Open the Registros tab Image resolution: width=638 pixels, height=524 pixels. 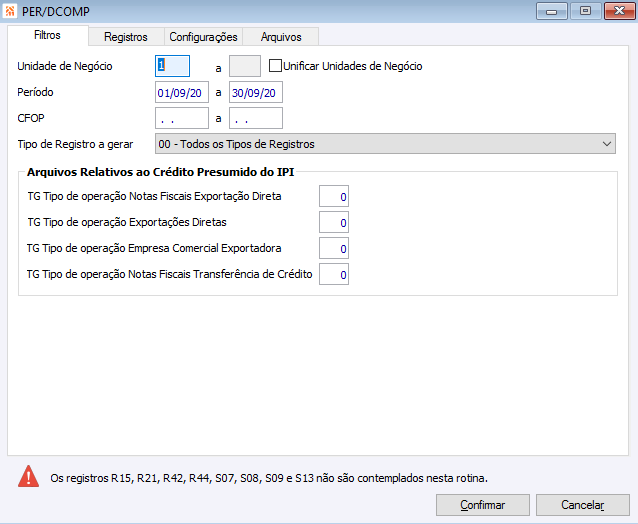click(x=126, y=37)
